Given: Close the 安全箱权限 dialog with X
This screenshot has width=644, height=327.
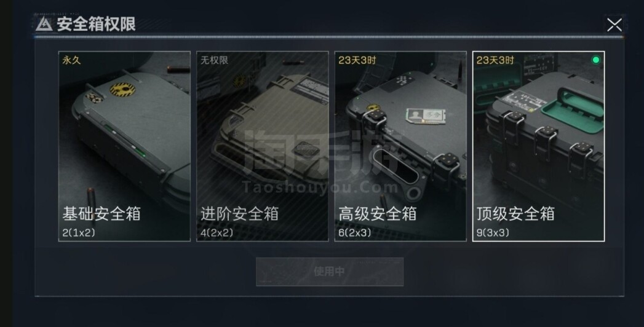Looking at the screenshot, I should 614,25.
